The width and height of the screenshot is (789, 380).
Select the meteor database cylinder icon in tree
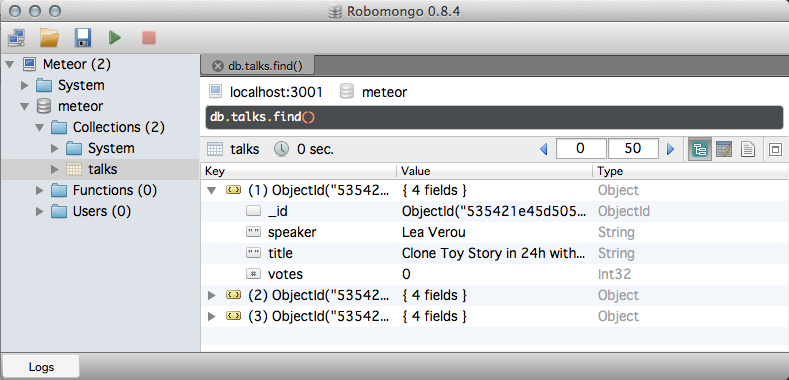click(44, 107)
